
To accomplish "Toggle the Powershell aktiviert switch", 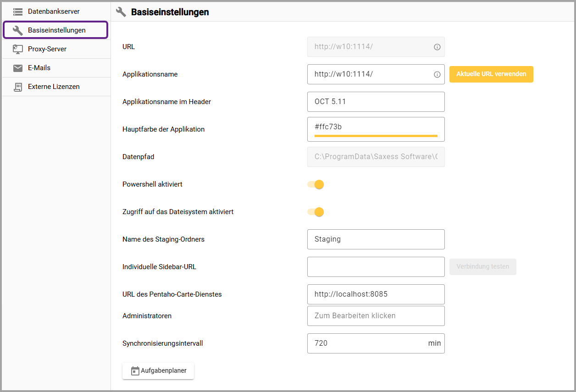I will 316,184.
